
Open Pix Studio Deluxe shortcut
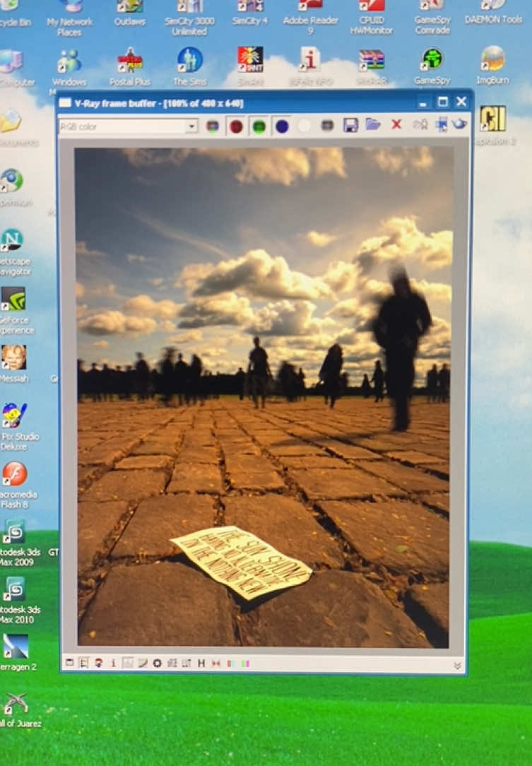tap(15, 427)
